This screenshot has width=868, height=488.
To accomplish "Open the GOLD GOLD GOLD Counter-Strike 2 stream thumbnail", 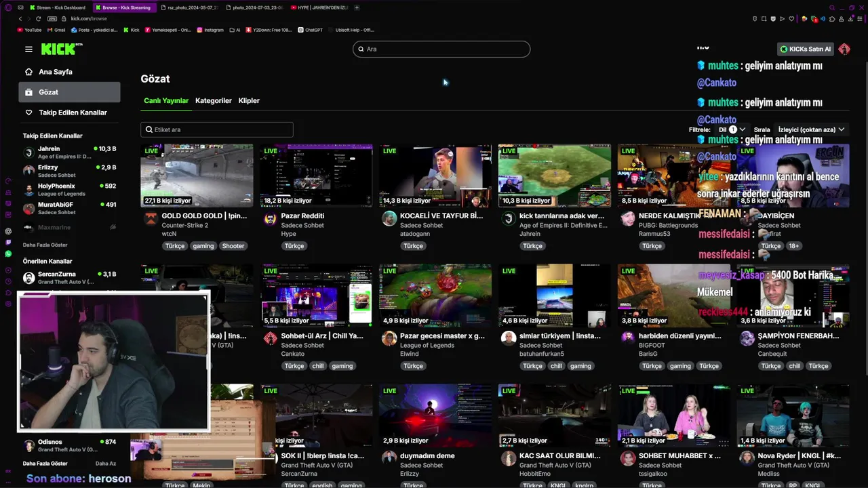I will tap(197, 176).
